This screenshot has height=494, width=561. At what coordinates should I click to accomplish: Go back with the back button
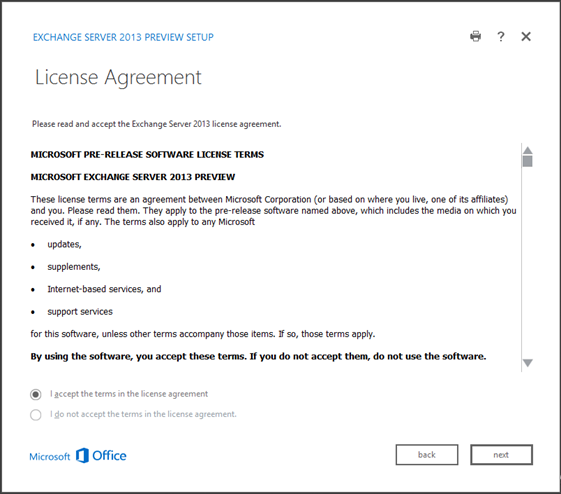427,455
